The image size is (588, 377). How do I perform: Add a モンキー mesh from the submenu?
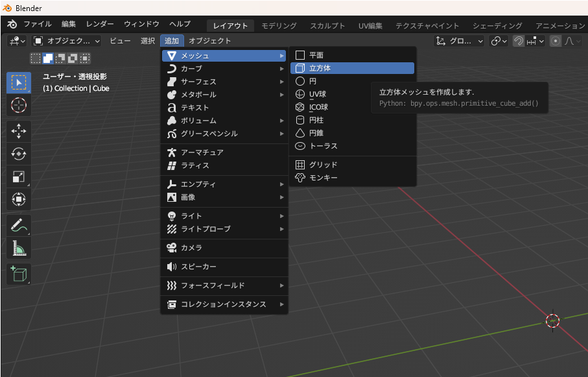tap(323, 178)
